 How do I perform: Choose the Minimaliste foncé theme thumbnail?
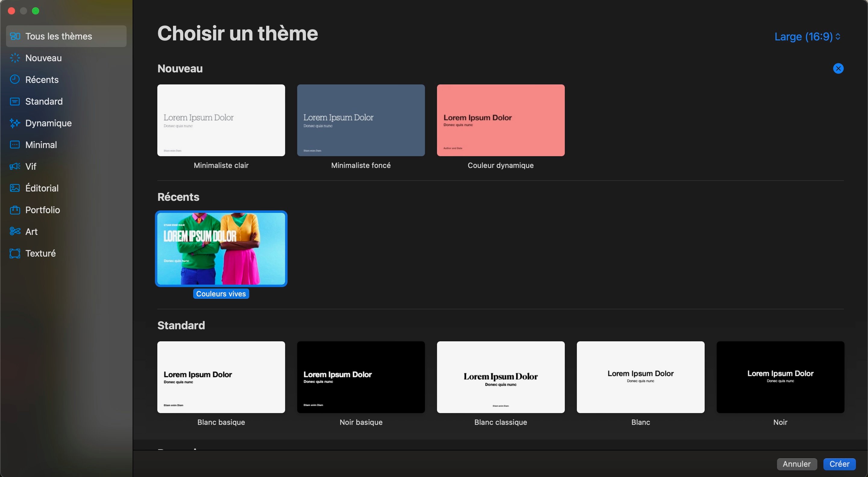point(361,120)
